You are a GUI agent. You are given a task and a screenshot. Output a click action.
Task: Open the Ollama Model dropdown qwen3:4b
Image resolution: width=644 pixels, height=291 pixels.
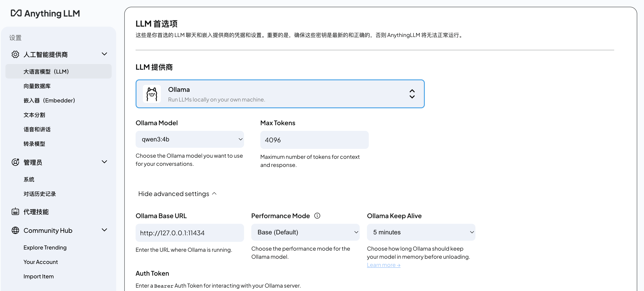[190, 139]
